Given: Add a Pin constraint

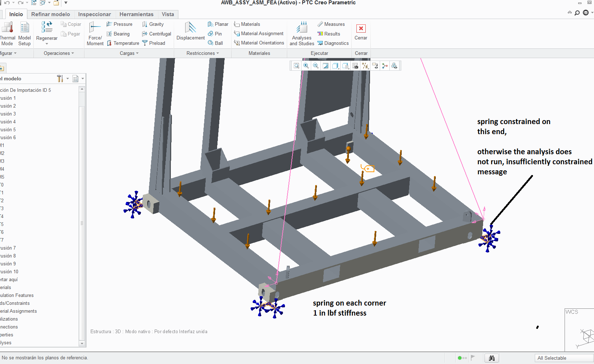Looking at the screenshot, I should coord(215,34).
